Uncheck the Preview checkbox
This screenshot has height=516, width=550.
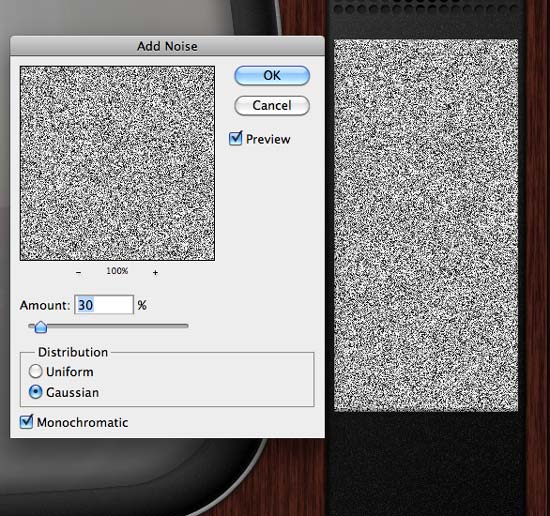point(235,138)
